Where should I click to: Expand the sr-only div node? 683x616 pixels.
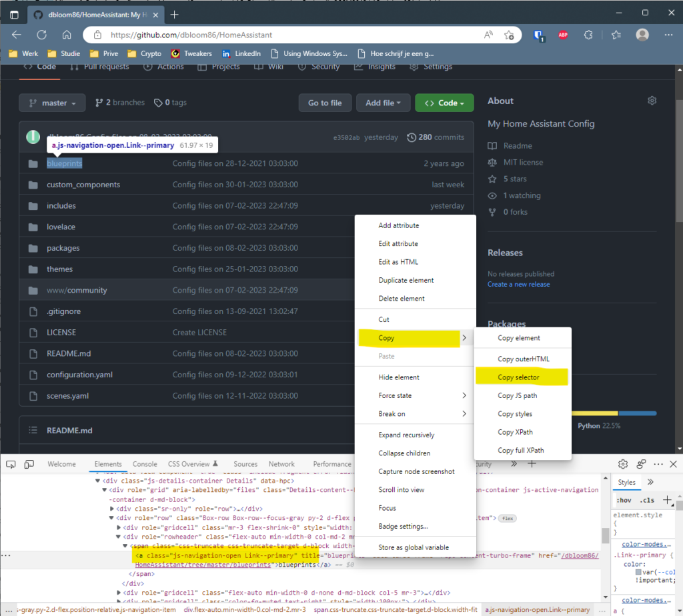[112, 509]
